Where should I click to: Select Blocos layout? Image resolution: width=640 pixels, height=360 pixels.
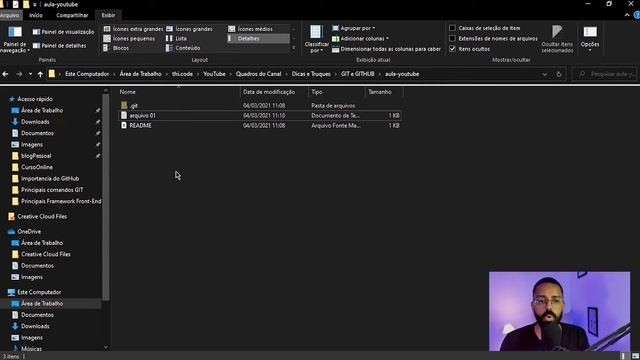pyautogui.click(x=116, y=48)
